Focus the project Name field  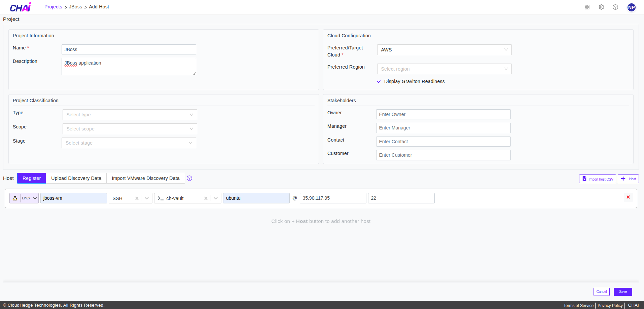point(129,49)
